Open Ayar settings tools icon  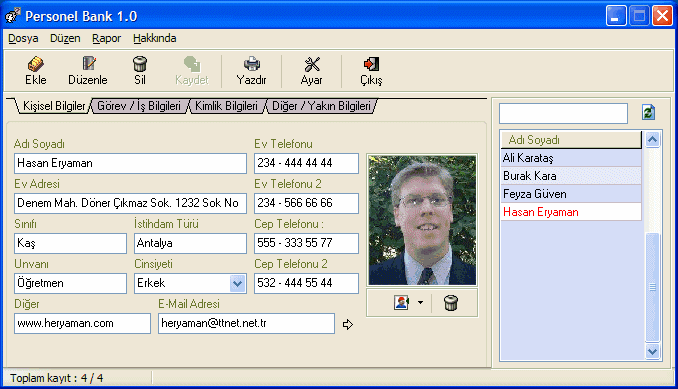(x=312, y=64)
